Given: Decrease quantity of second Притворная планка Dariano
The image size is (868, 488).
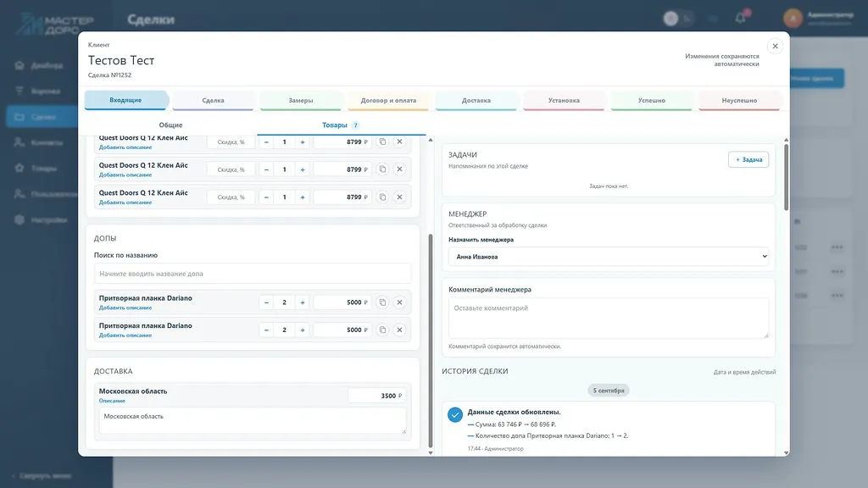Looking at the screenshot, I should point(266,330).
